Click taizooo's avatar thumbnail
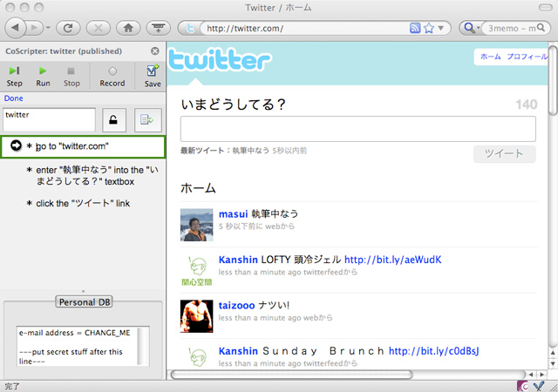The height and width of the screenshot is (392, 558). click(196, 316)
